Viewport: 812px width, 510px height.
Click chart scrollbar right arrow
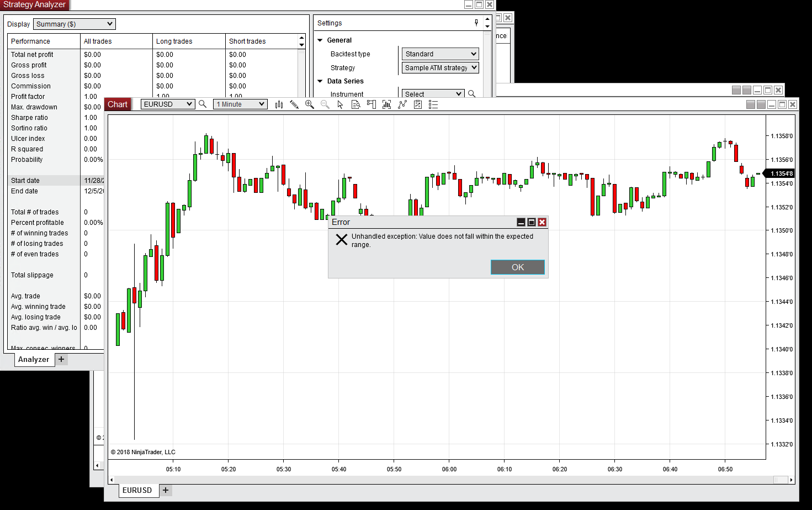tap(791, 480)
